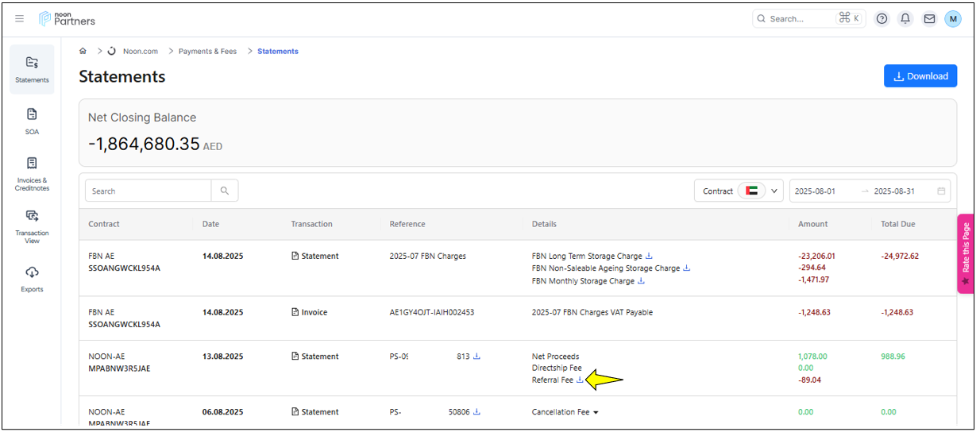
Task: Go to Invoices & Creditnotes in sidebar
Action: [32, 172]
